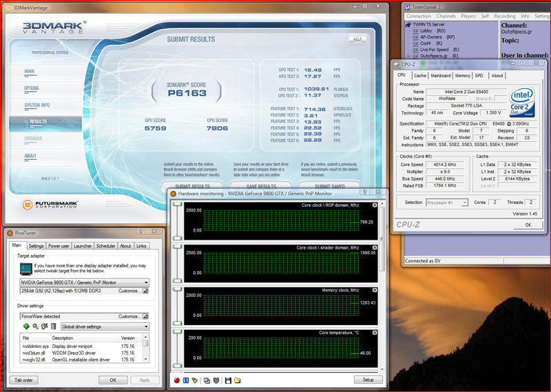
Task: Open the Connection menu in TeamSpeak
Action: (419, 16)
